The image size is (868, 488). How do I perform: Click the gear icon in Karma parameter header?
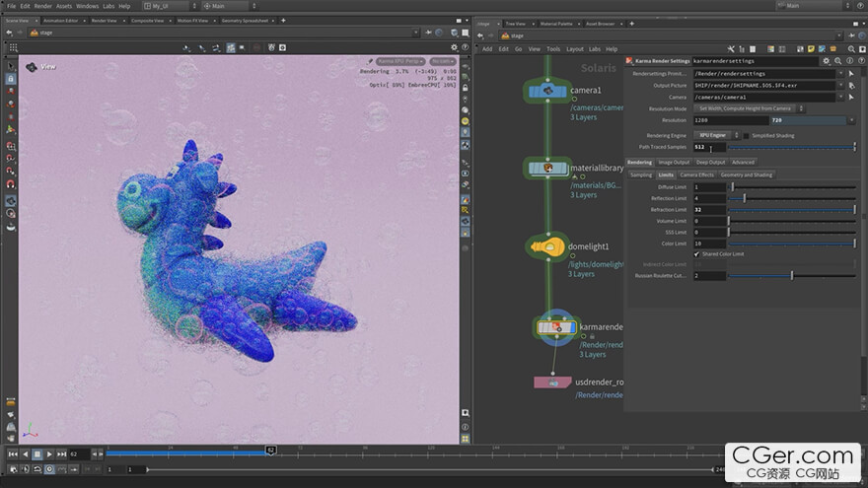tap(825, 61)
